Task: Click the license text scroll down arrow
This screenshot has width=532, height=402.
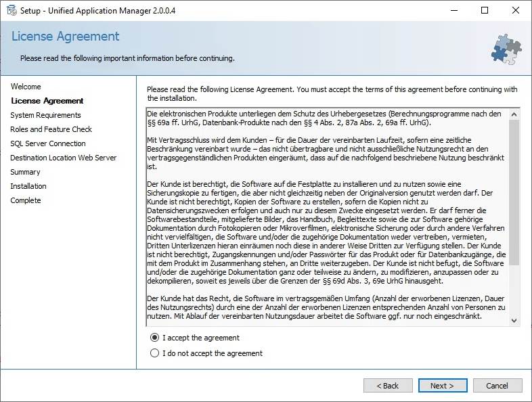Action: pos(514,321)
